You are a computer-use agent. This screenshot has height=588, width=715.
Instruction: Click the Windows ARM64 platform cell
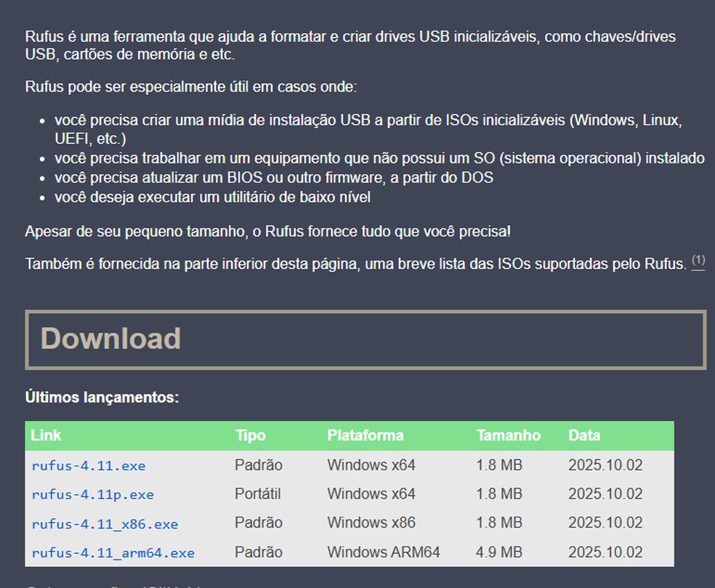[384, 552]
